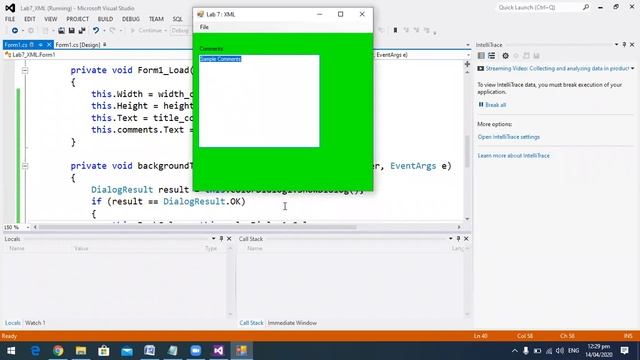The image size is (640, 360).
Task: Click the Save Form1.cs toolbar icon
Action: click(71, 31)
